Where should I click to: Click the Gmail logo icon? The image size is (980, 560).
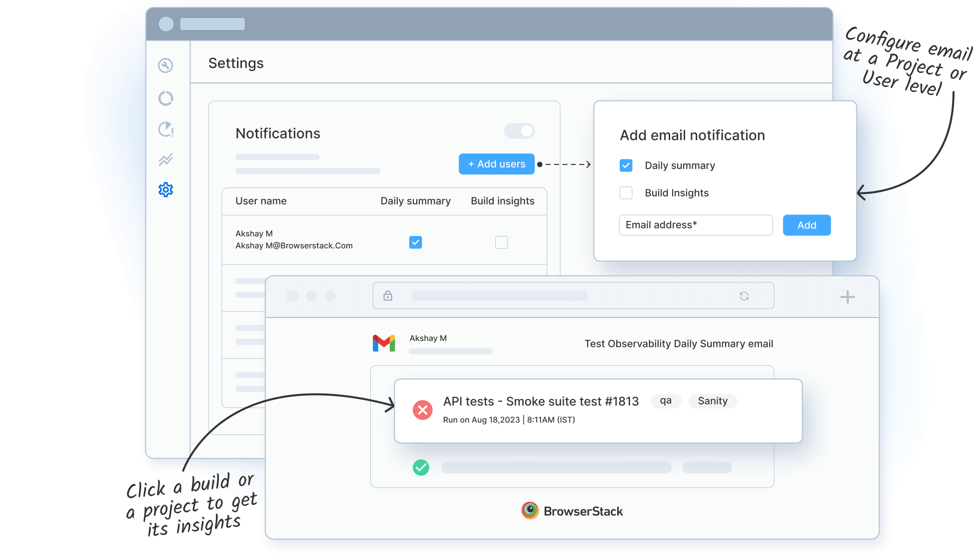(384, 343)
